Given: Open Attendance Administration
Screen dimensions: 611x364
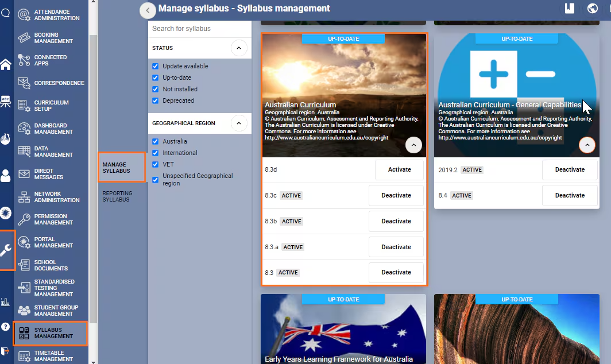Looking at the screenshot, I should pyautogui.click(x=51, y=15).
